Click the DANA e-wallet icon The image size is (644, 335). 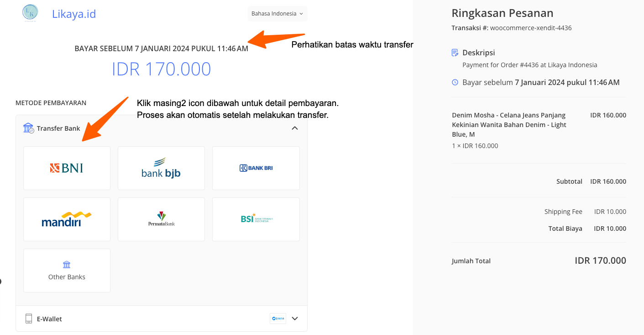point(277,319)
